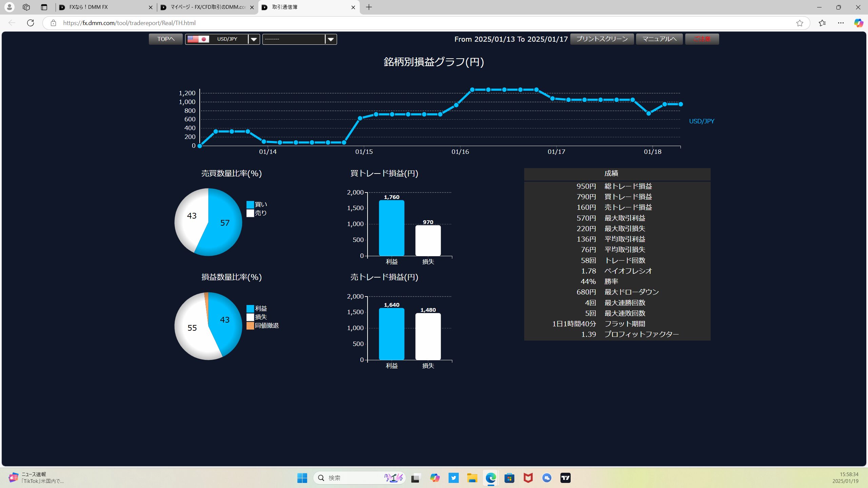Switch to the マイページ browser tab
The width and height of the screenshot is (868, 488).
tap(208, 7)
